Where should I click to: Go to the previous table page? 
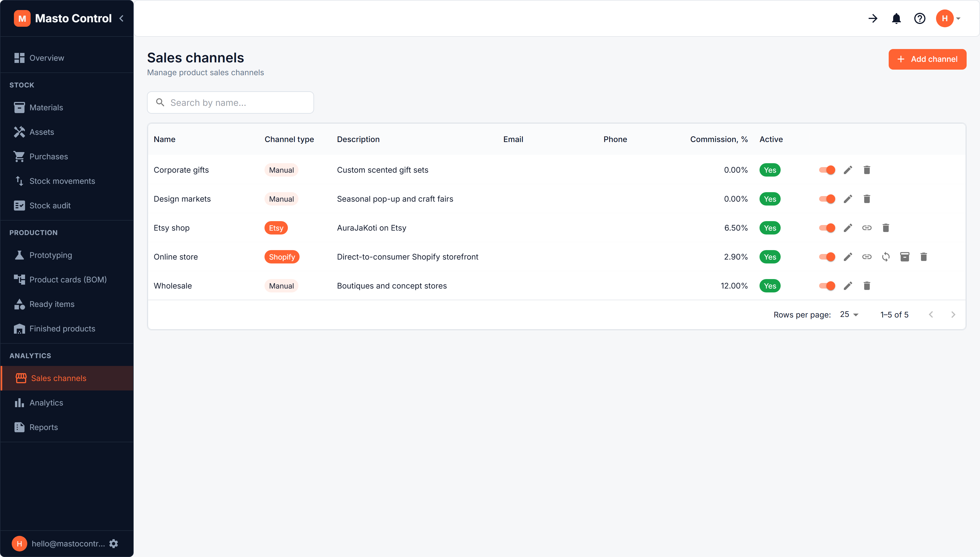tap(931, 314)
